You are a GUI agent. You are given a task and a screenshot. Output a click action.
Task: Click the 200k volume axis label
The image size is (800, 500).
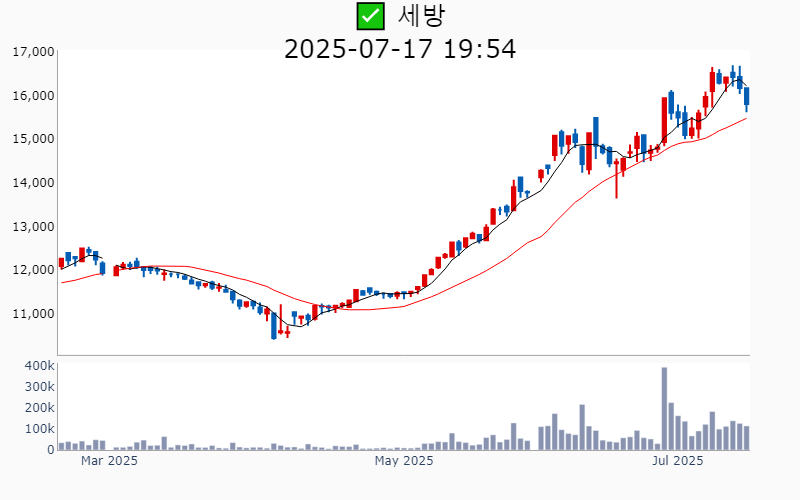pos(39,408)
